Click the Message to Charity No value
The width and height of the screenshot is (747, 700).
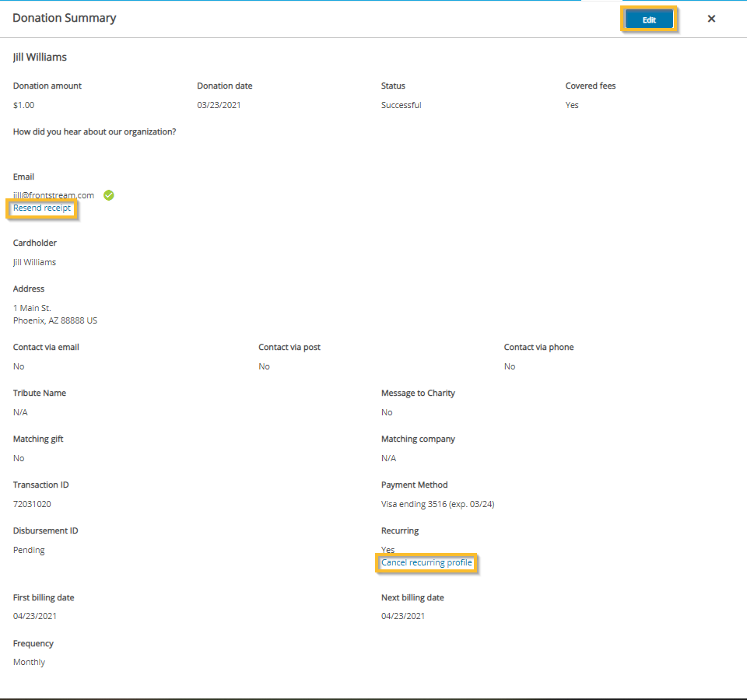(x=387, y=412)
